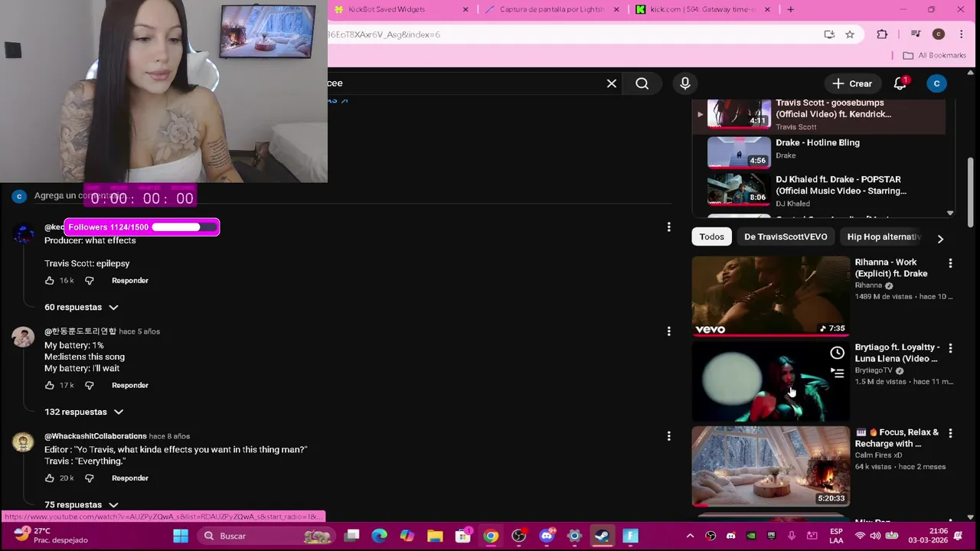Expand 132 respuestas replies

point(83,412)
